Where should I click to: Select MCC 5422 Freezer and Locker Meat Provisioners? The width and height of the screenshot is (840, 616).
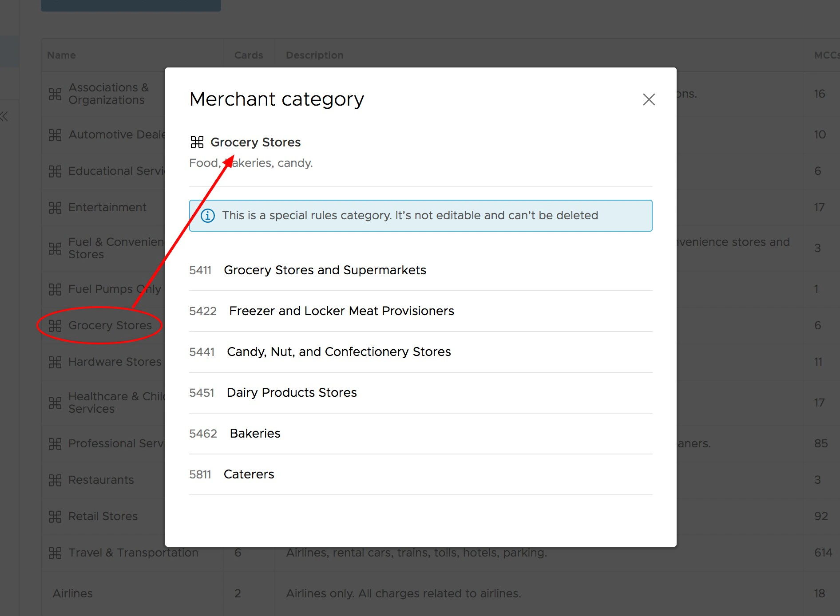tap(420, 311)
